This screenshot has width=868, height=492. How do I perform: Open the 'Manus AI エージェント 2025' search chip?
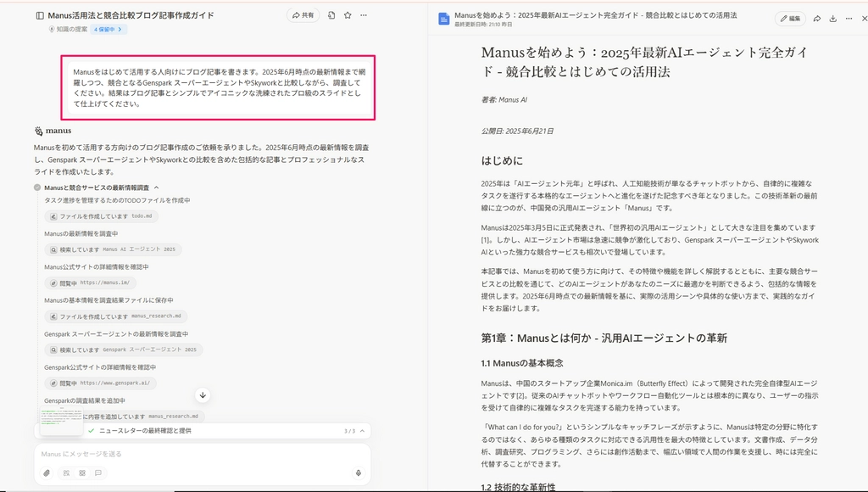[113, 250]
